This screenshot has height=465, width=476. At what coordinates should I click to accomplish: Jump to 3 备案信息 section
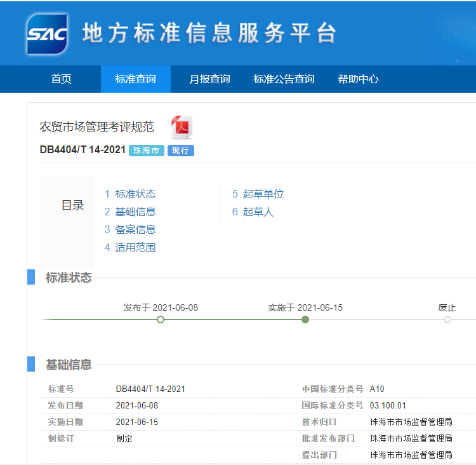click(130, 230)
